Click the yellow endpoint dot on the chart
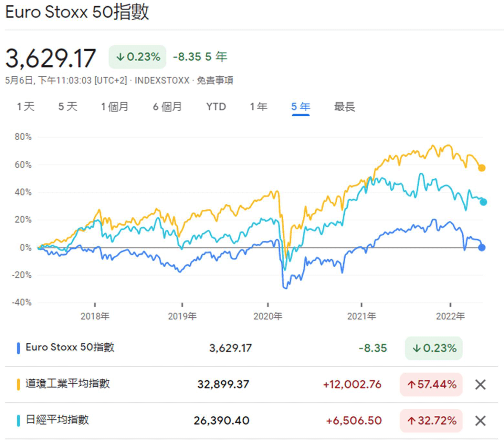 (481, 168)
